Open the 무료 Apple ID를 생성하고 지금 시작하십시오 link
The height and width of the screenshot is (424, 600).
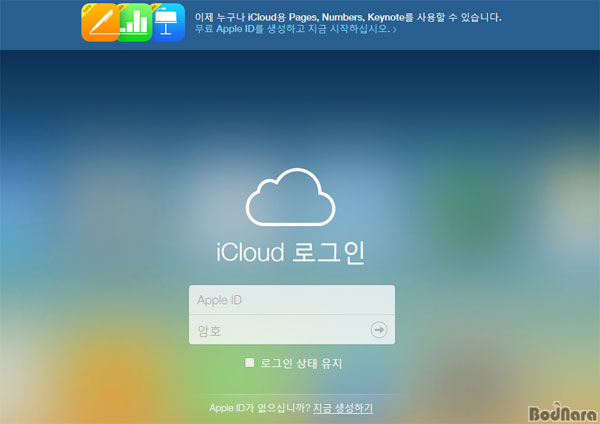(x=295, y=29)
